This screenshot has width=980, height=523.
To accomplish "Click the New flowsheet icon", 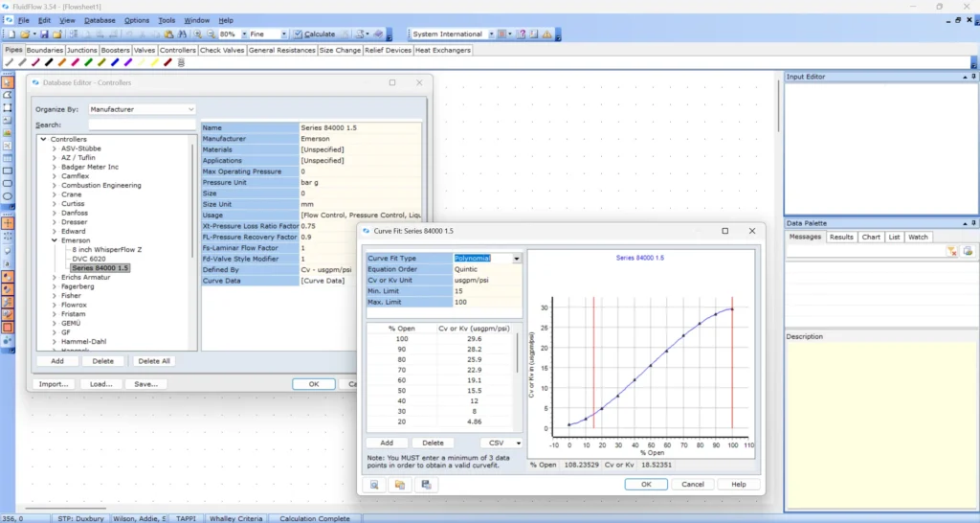I will (11, 34).
